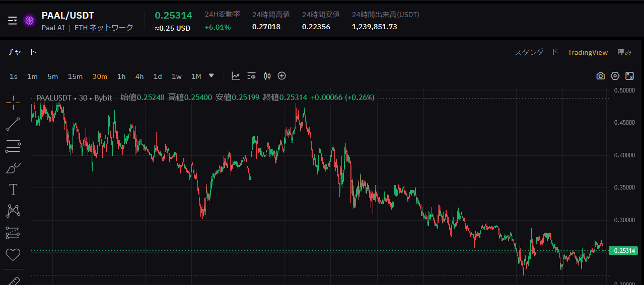Image resolution: width=644 pixels, height=285 pixels.
Task: Toggle the indicator visibility eye icon
Action: 252,76
